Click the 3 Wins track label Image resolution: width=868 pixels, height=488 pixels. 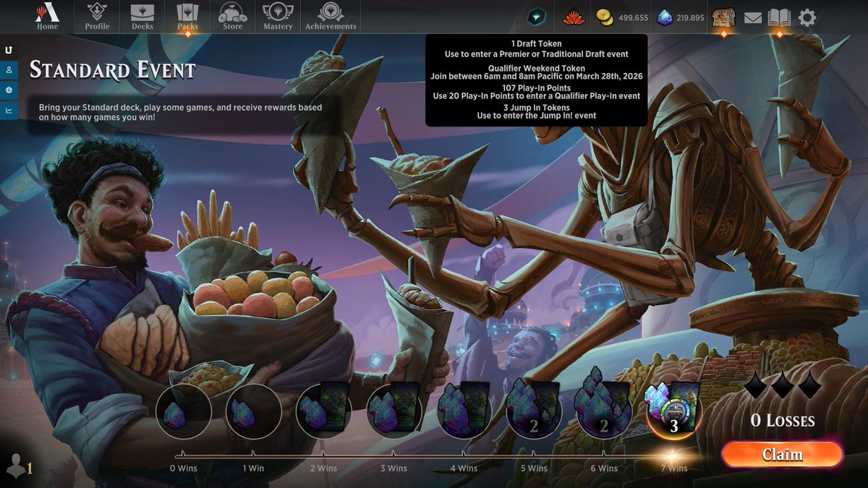(393, 468)
